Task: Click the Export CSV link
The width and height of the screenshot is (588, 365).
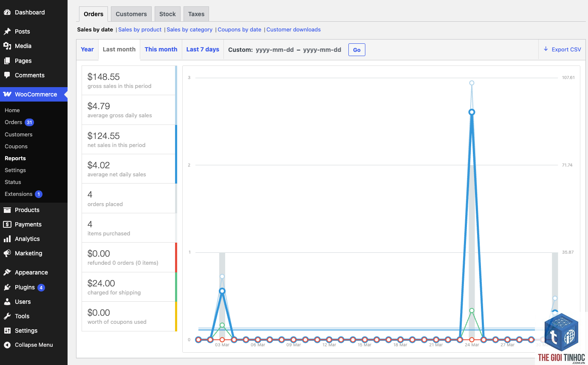Action: pos(562,49)
